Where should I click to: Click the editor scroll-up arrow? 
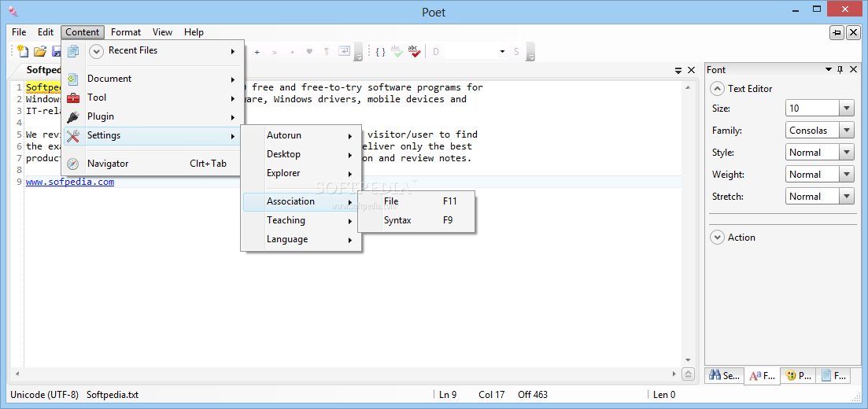pos(688,87)
